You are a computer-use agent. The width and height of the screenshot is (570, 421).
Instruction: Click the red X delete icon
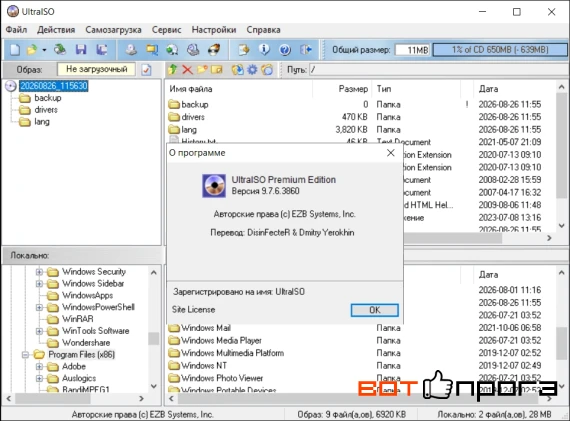pyautogui.click(x=187, y=69)
